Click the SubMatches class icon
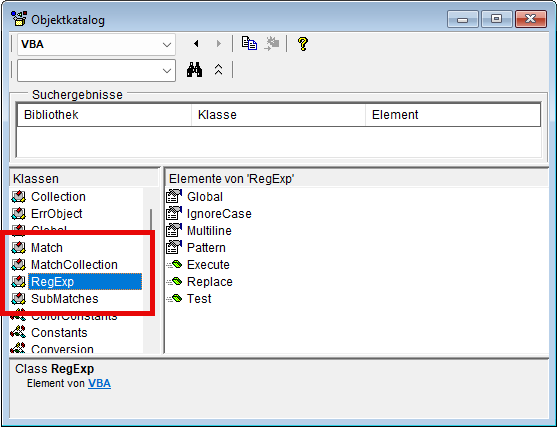This screenshot has width=557, height=427. coord(18,299)
